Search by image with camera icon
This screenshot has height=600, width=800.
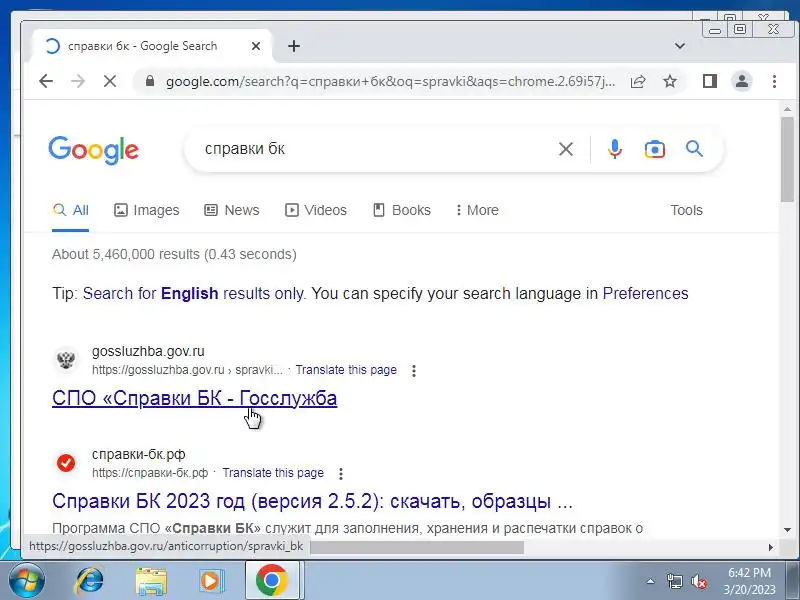pos(655,149)
